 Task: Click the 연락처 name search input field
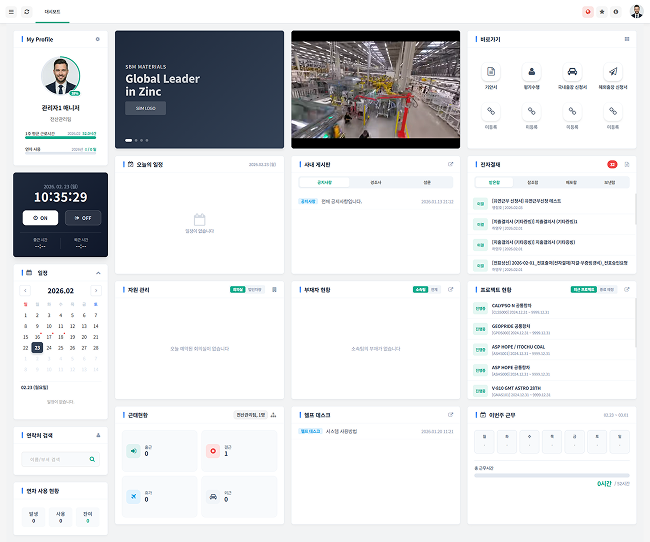(x=55, y=460)
